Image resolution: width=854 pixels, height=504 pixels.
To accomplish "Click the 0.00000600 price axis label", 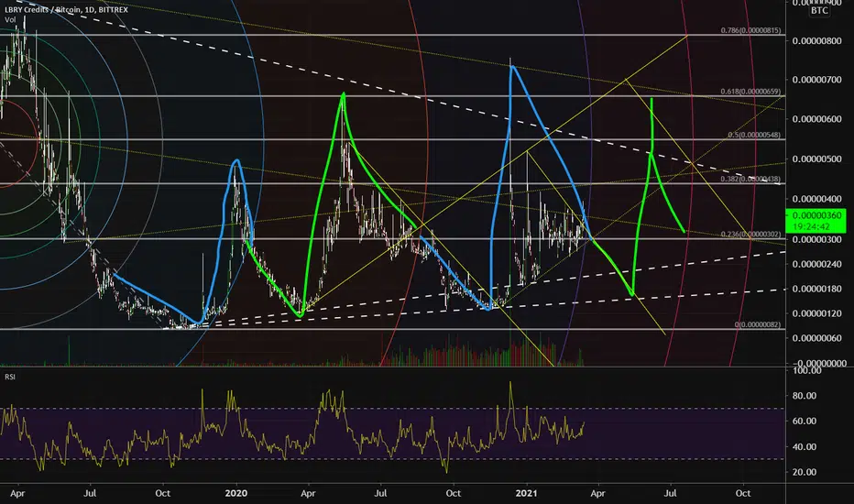I will point(816,119).
